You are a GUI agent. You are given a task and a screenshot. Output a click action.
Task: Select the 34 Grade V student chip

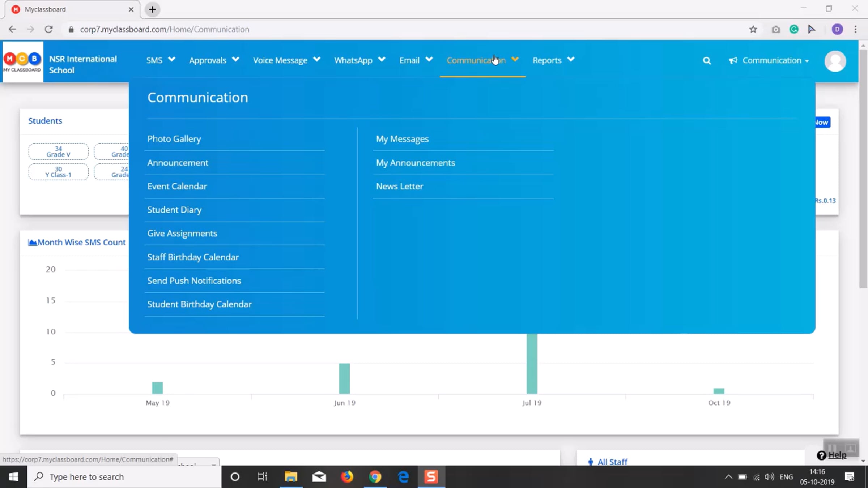click(58, 151)
